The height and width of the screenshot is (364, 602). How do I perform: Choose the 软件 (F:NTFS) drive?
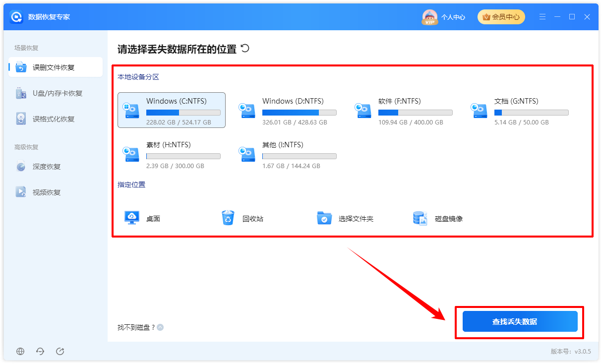[x=404, y=110]
